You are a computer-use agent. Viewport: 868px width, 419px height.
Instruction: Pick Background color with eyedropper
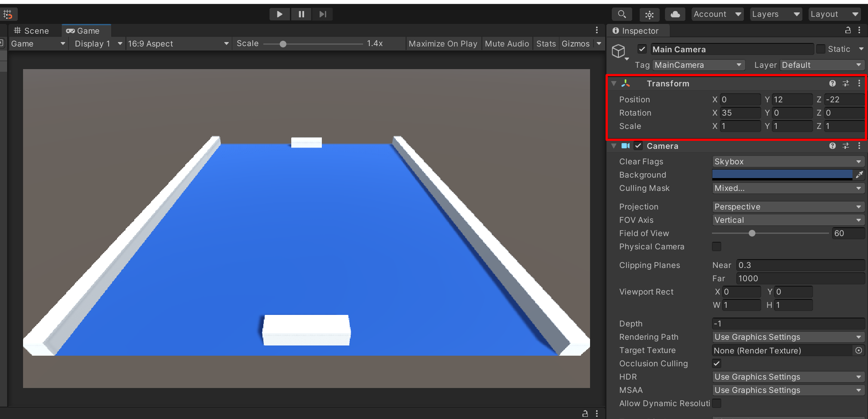click(859, 175)
